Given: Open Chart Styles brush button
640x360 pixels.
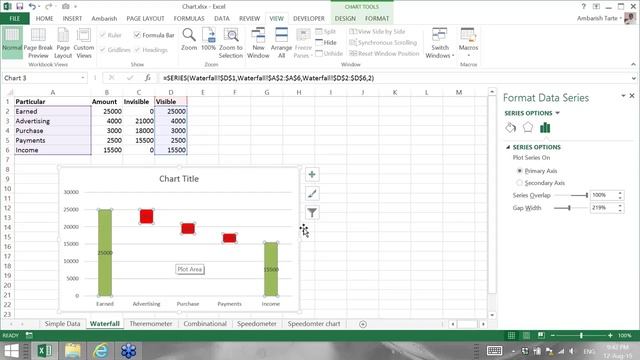Looking at the screenshot, I should point(312,194).
